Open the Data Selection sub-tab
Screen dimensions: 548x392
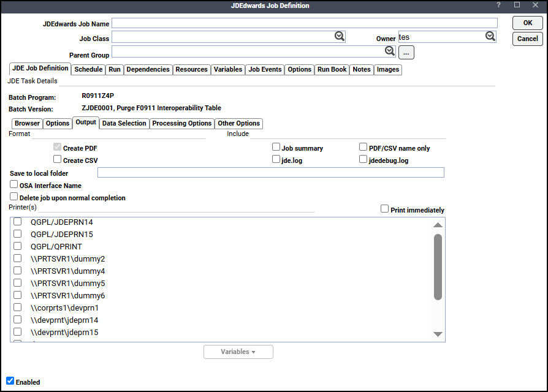(x=124, y=124)
